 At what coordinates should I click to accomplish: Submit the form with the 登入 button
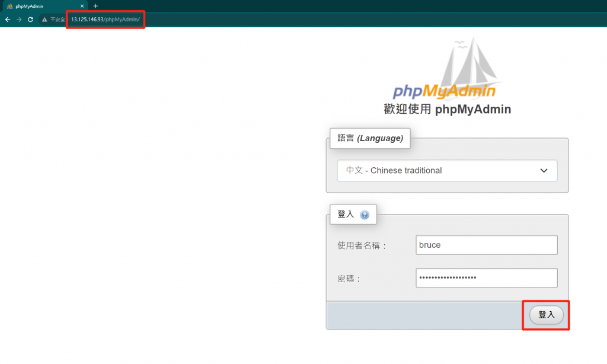point(546,315)
